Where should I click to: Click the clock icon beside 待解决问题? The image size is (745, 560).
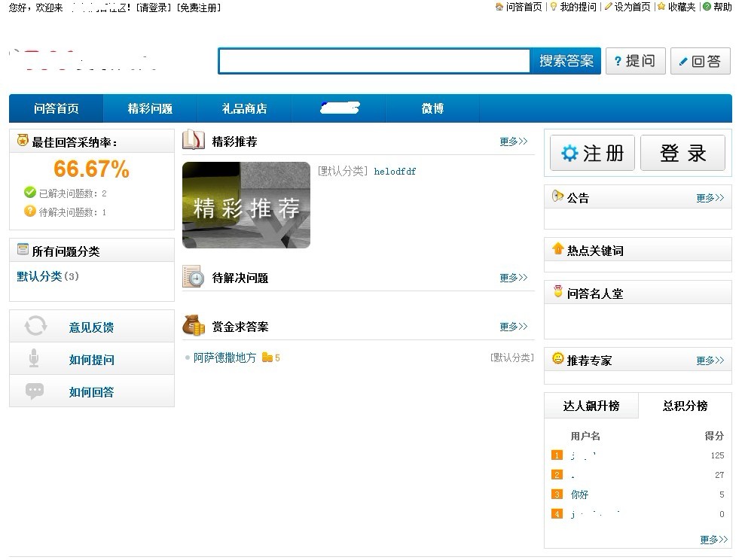[194, 277]
